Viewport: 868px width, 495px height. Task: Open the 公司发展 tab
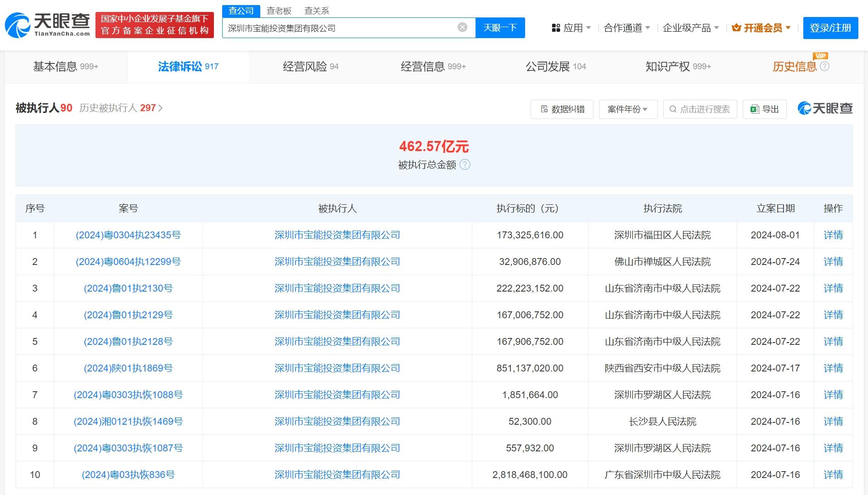pyautogui.click(x=556, y=67)
